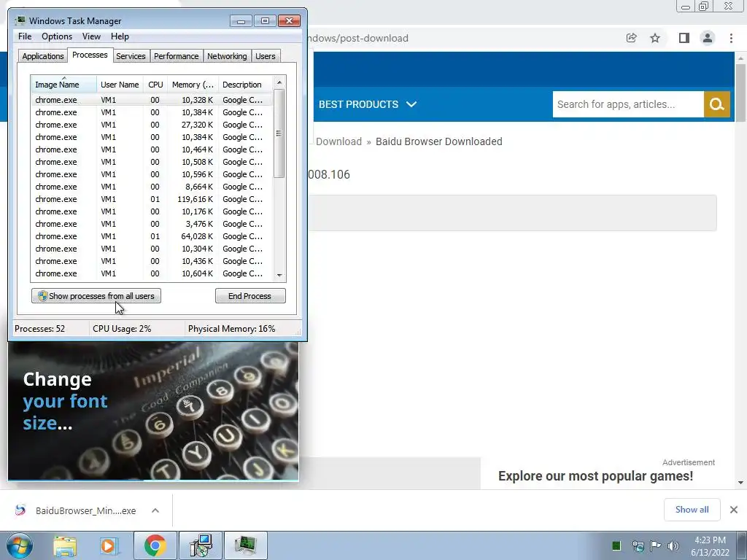Open the Chrome three-dot menu
Screen dimensions: 747x560
731,38
